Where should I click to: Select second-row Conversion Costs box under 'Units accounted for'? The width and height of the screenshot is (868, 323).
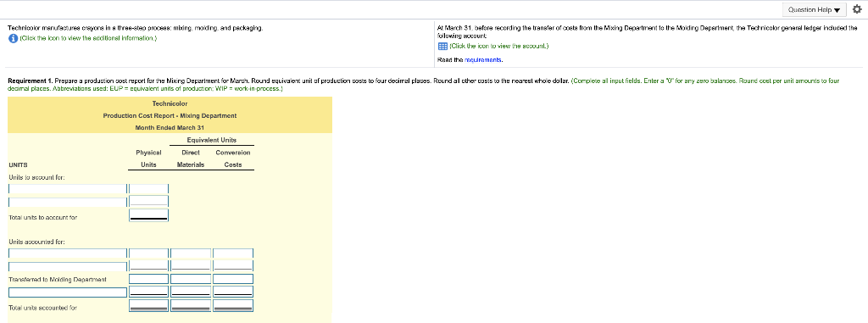233,265
